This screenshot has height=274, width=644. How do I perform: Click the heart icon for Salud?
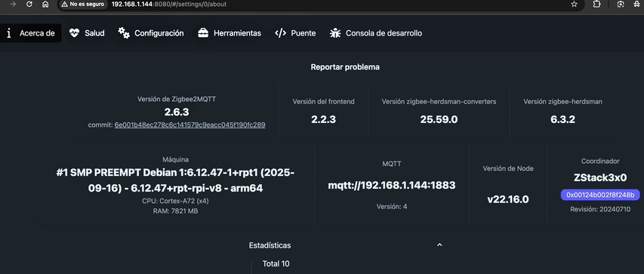click(x=74, y=33)
